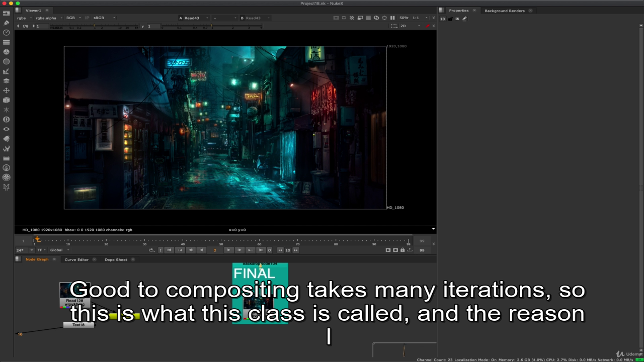Viewport: 644px width, 362px height.
Task: Open the B input Read43 dropdown
Action: (256, 18)
